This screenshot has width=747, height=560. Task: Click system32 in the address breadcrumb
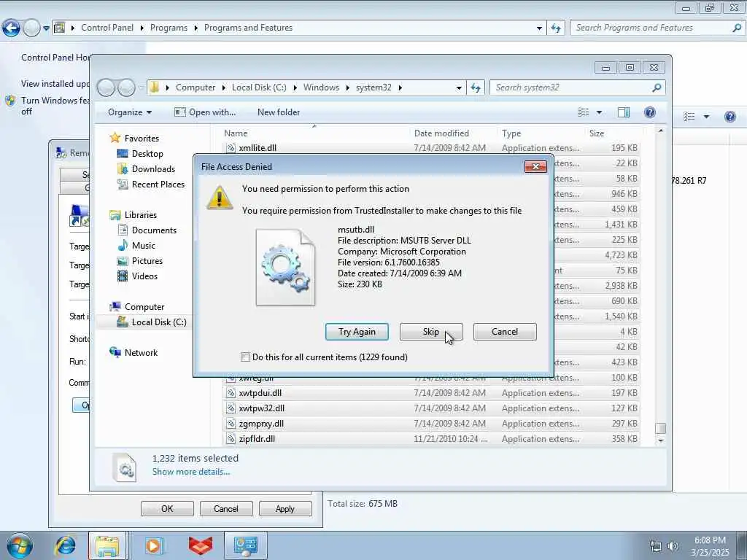coord(373,87)
